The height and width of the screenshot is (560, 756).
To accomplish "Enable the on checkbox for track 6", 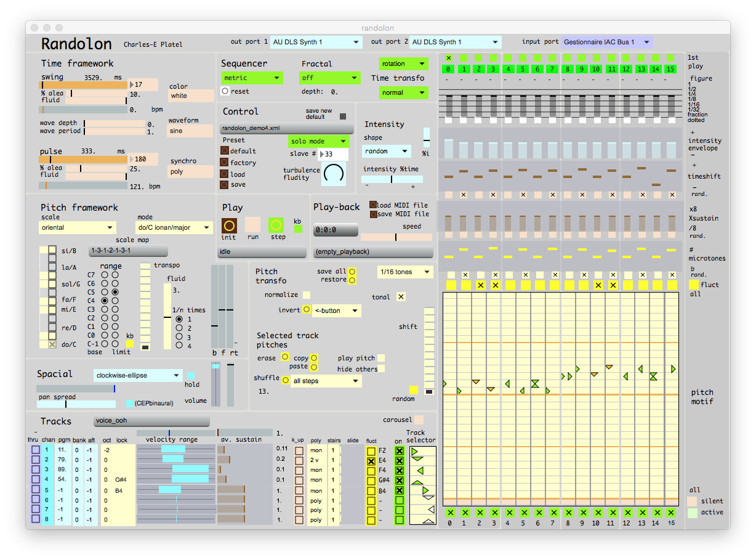I will pos(400,501).
